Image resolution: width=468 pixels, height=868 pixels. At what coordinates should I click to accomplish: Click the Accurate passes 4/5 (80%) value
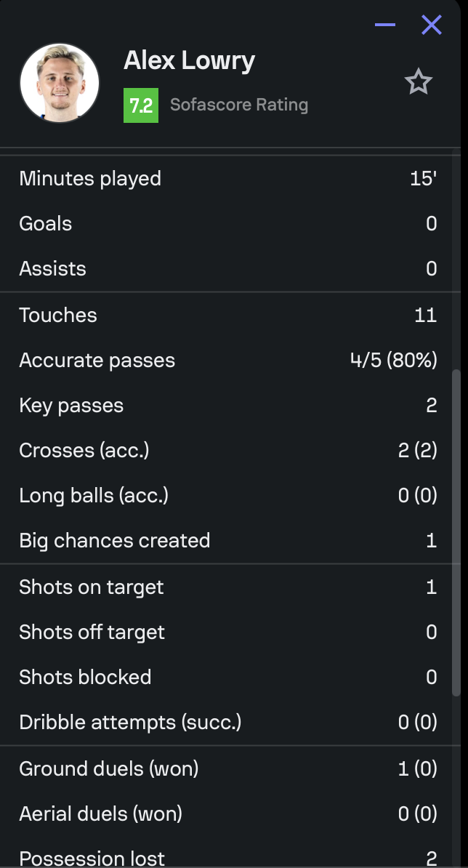393,361
